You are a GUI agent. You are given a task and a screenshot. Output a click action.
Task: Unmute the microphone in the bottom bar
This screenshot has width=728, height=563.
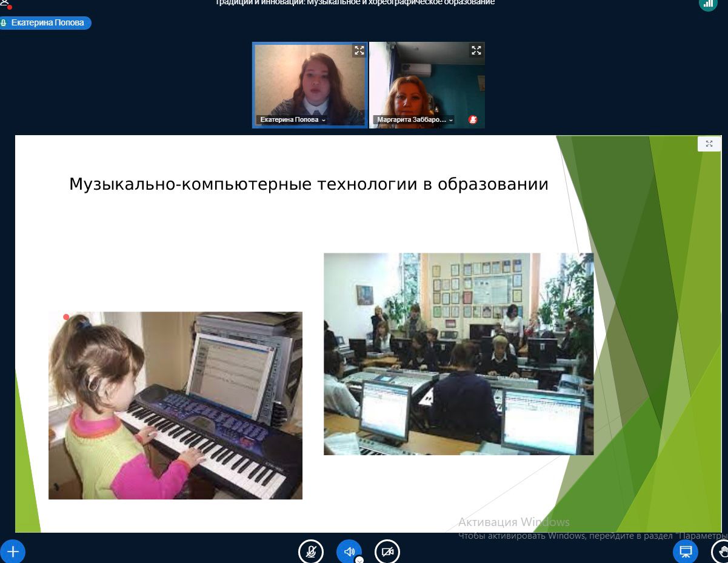311,551
